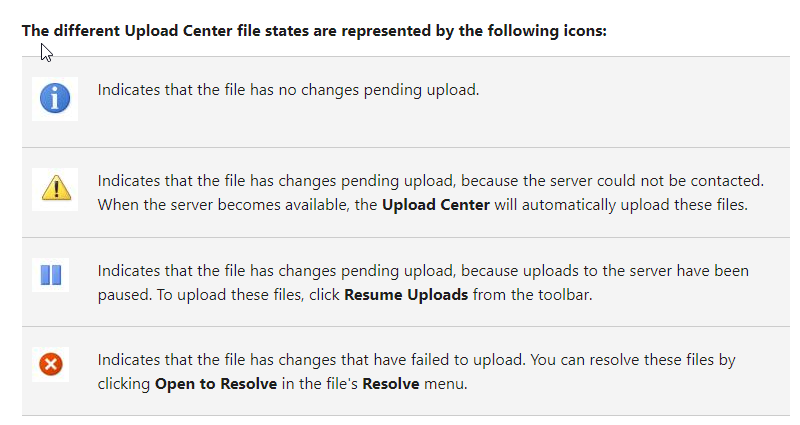Click the bold 'Open to Resolve' text
This screenshot has width=800, height=425.
tap(216, 384)
